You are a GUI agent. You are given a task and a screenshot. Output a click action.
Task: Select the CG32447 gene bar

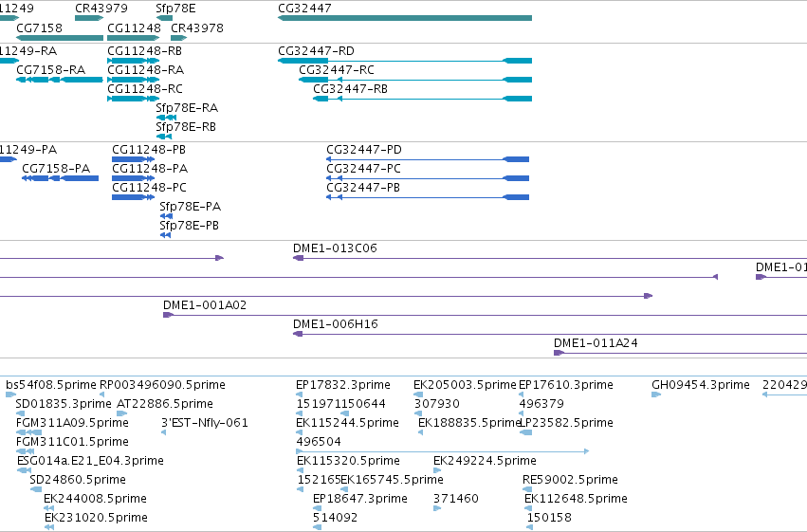405,18
